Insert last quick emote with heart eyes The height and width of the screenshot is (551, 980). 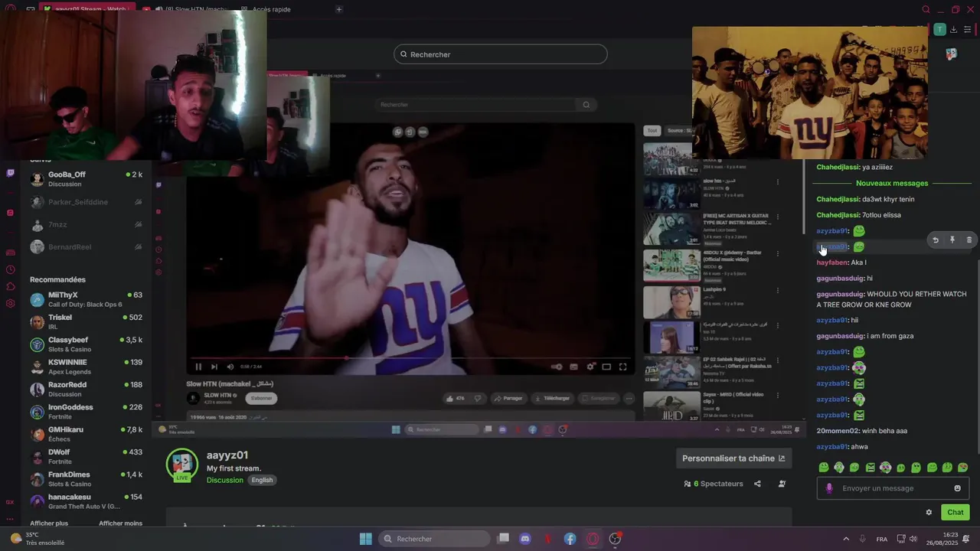point(963,468)
